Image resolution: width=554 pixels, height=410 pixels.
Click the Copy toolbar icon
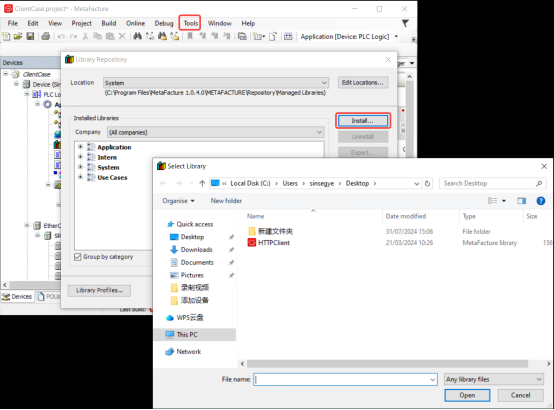97,36
